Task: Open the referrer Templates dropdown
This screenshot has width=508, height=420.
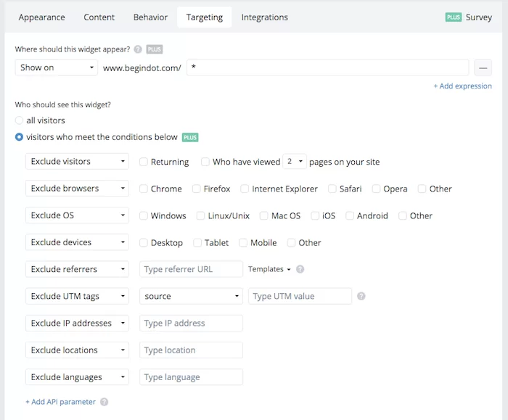Action: tap(269, 269)
